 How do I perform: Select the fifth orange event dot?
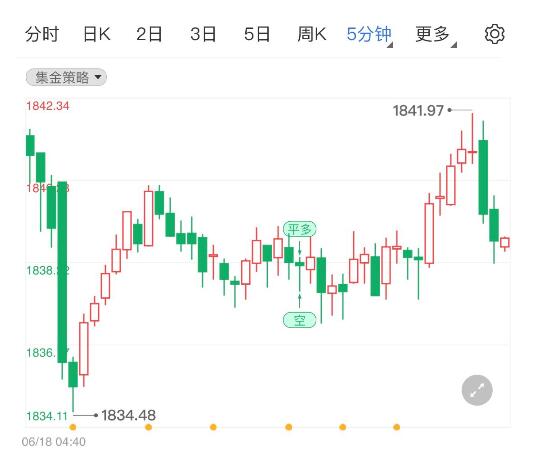tap(342, 427)
